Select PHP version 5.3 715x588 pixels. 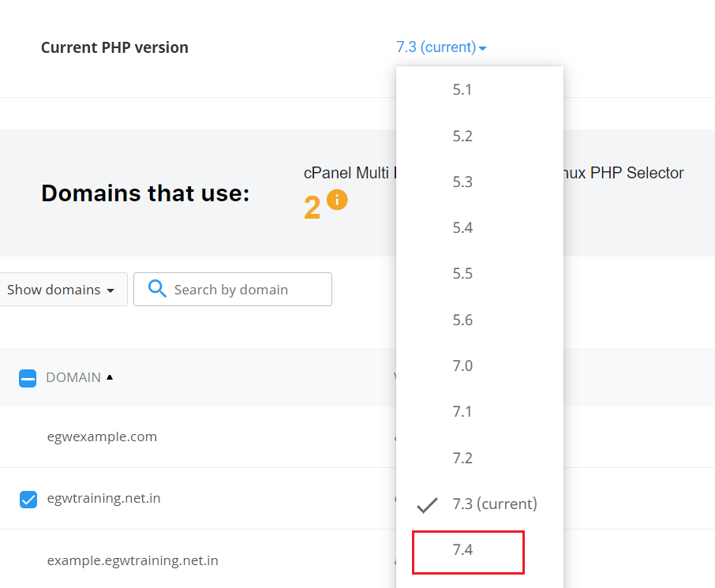[463, 182]
